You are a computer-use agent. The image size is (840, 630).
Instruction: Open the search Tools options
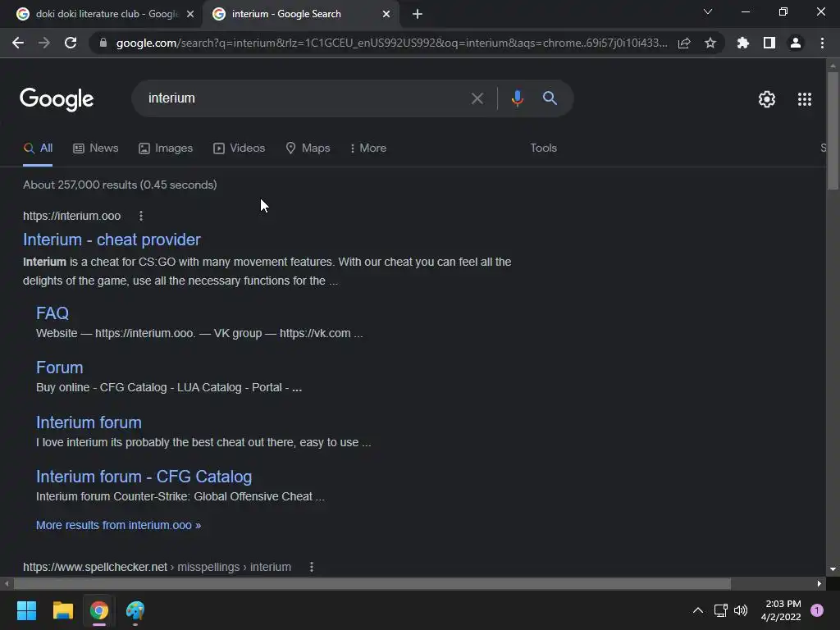pyautogui.click(x=543, y=148)
